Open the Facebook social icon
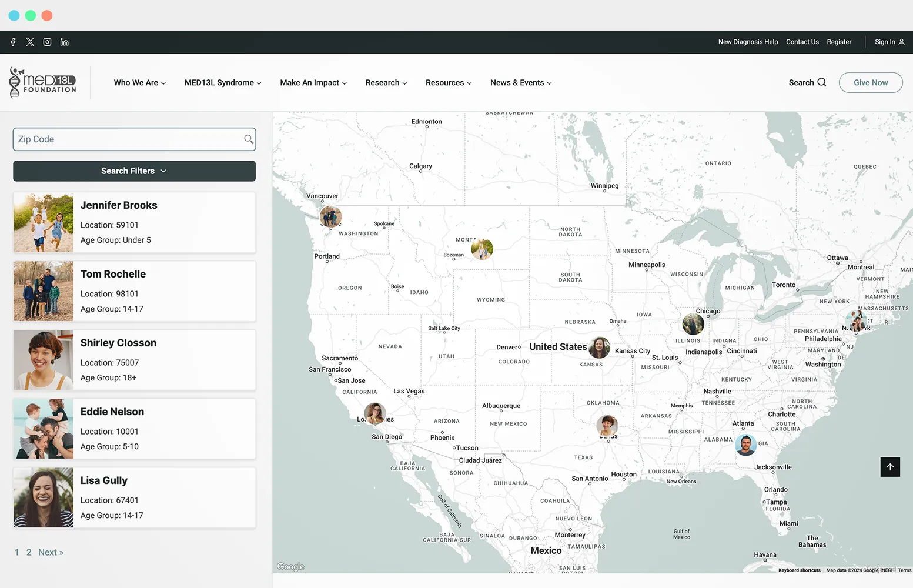This screenshot has height=588, width=913. pos(13,42)
